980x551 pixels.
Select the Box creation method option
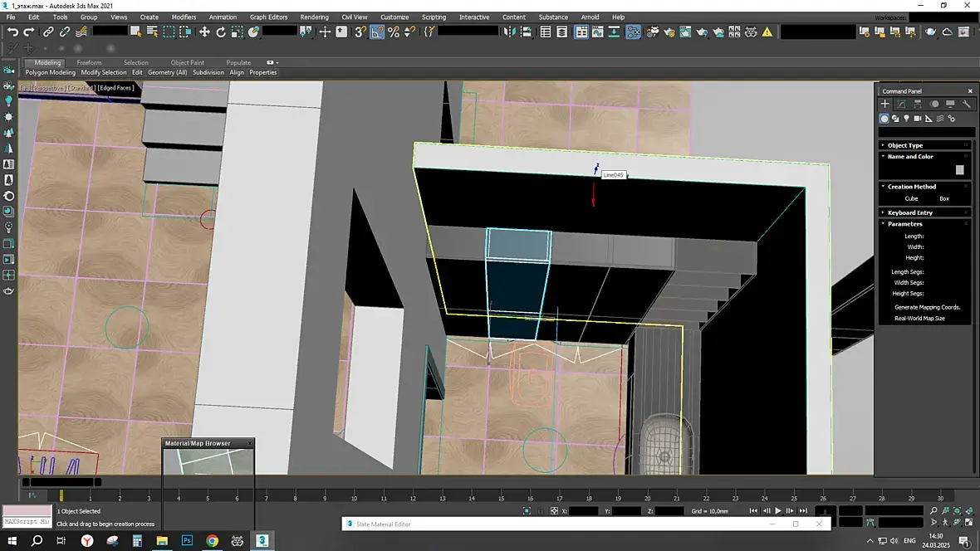[943, 198]
